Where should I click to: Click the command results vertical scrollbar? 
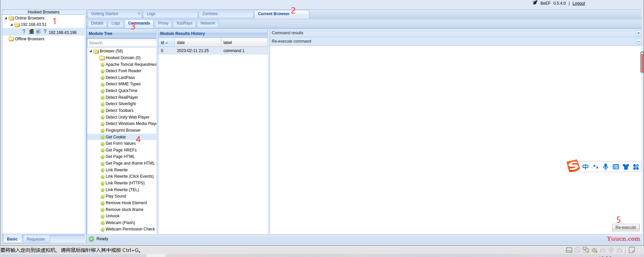coord(642,62)
